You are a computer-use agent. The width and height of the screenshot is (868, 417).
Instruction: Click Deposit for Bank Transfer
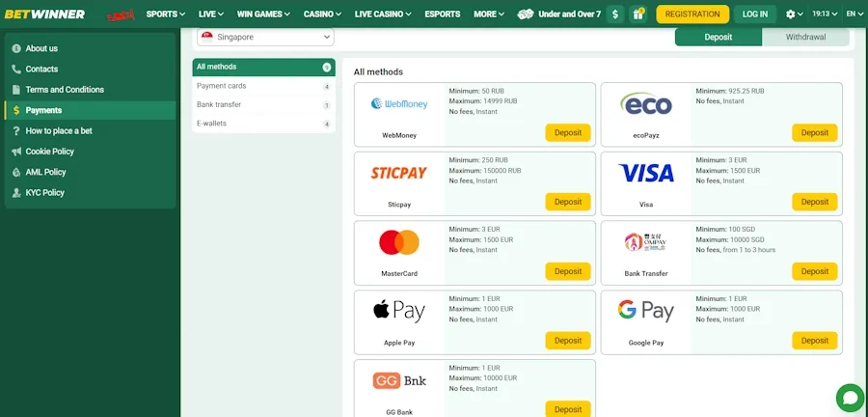point(815,271)
